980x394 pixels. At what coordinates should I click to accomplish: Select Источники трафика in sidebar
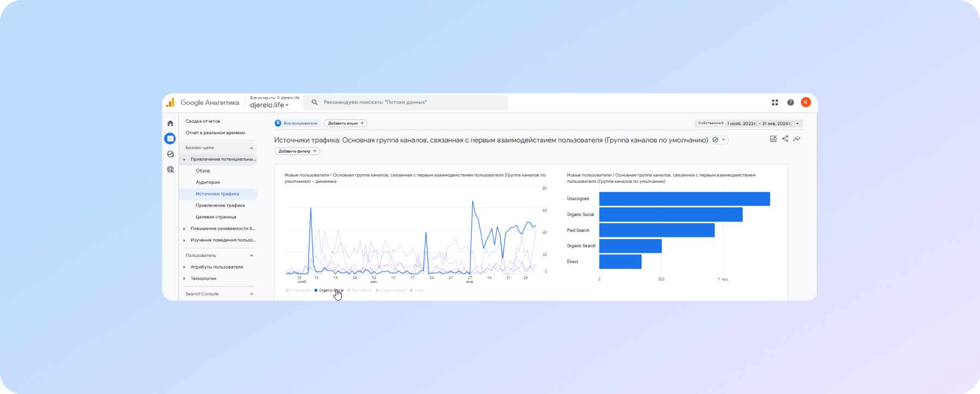pos(218,194)
